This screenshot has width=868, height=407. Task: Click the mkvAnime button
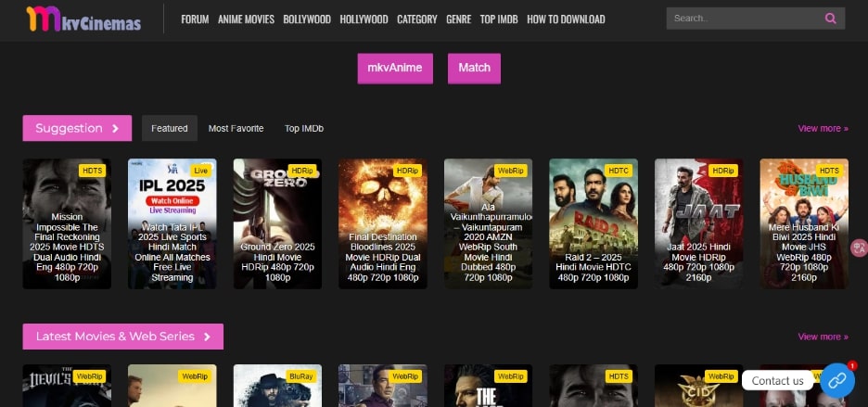(395, 69)
